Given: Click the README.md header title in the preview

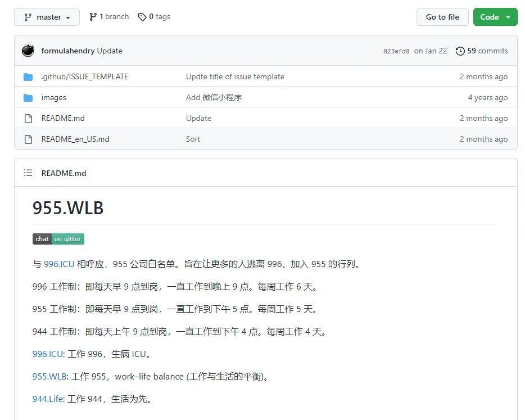Looking at the screenshot, I should tap(64, 173).
